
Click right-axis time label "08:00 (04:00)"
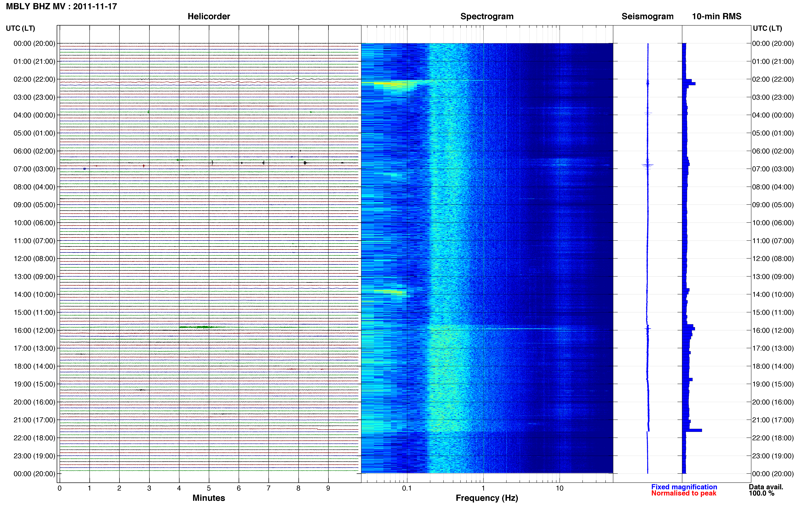[x=773, y=187]
